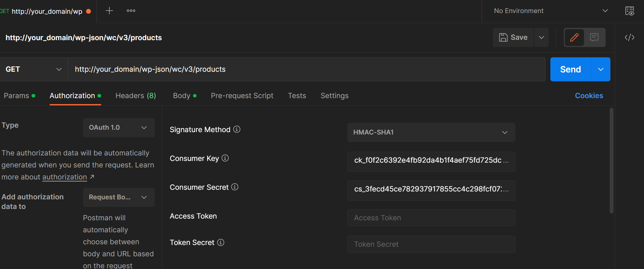644x269 pixels.
Task: Click info icon next to Signature Method
Action: pyautogui.click(x=237, y=129)
